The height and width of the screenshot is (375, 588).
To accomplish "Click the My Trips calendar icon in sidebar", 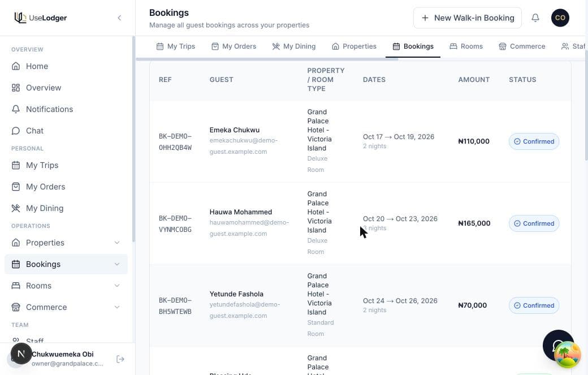I will (16, 165).
